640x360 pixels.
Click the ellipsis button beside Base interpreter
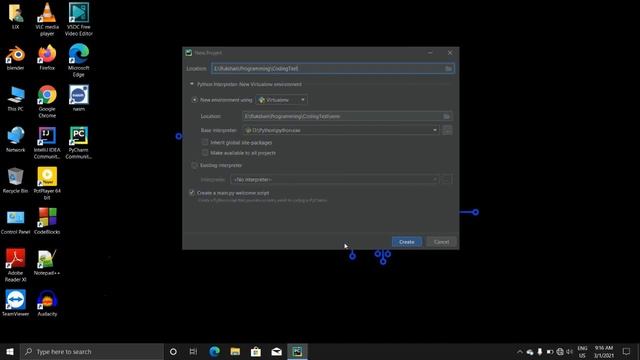pyautogui.click(x=447, y=130)
